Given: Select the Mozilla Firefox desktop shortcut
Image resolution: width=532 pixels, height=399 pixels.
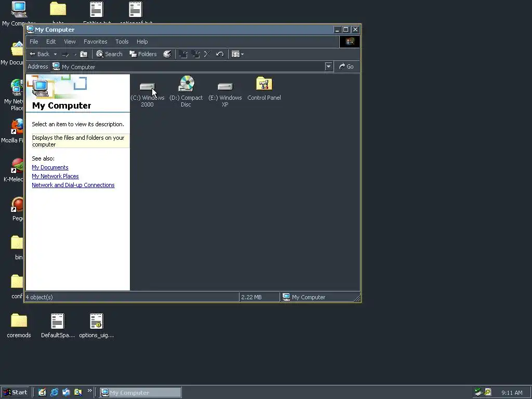Looking at the screenshot, I should tap(14, 131).
